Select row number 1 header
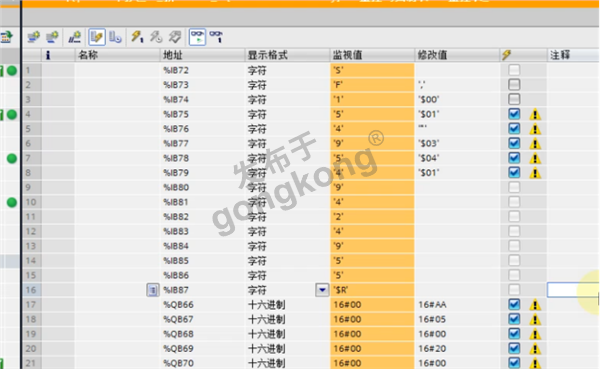This screenshot has height=369, width=600. [32, 70]
